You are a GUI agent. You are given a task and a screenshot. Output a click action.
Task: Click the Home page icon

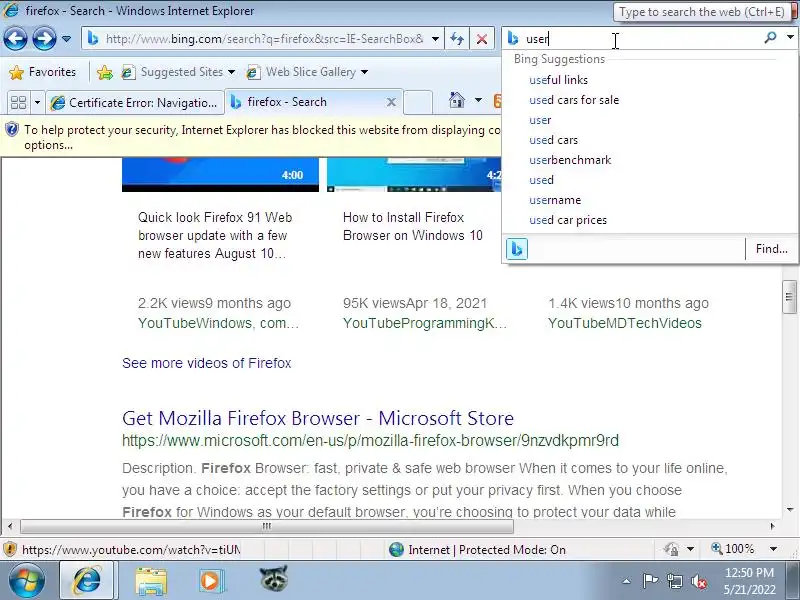click(x=457, y=100)
